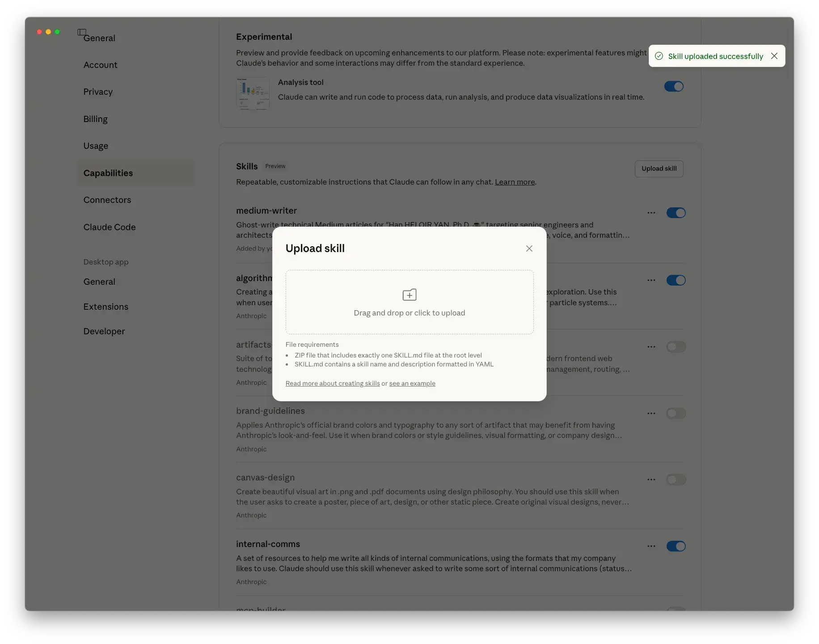Close the Upload skill dialog

click(529, 248)
